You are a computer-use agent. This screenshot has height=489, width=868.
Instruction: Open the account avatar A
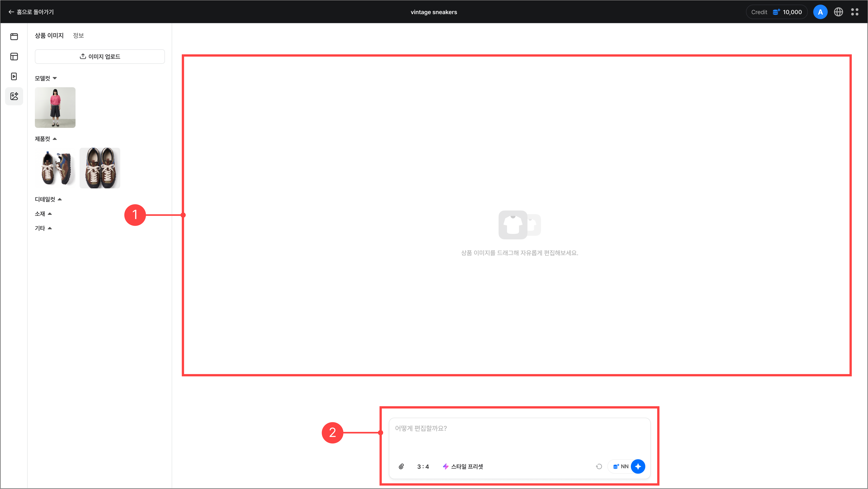[x=820, y=12]
